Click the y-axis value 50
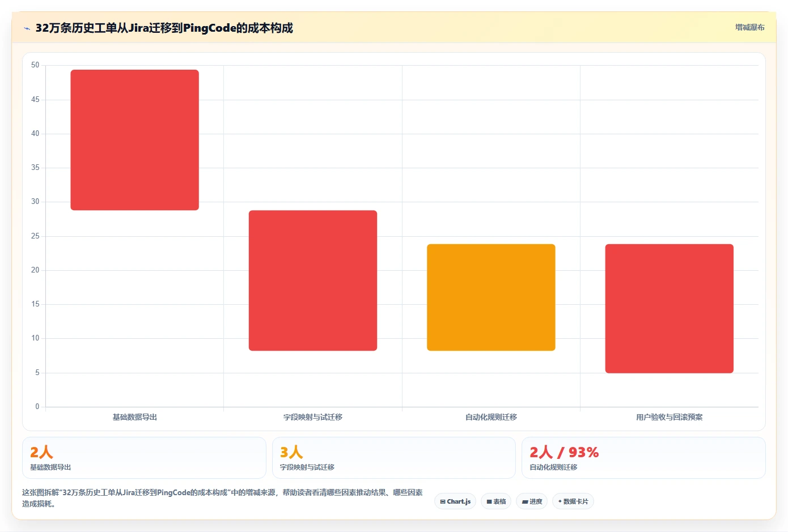 tap(35, 65)
